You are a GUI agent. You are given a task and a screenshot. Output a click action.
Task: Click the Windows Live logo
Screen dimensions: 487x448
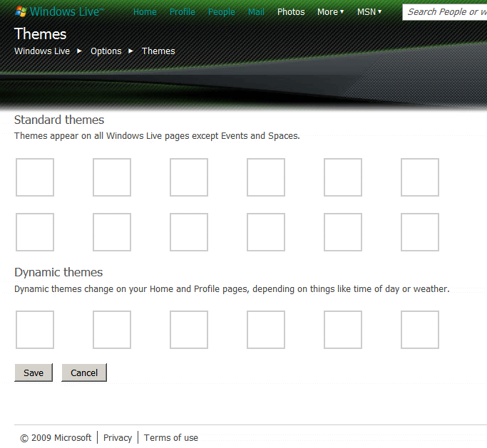60,12
